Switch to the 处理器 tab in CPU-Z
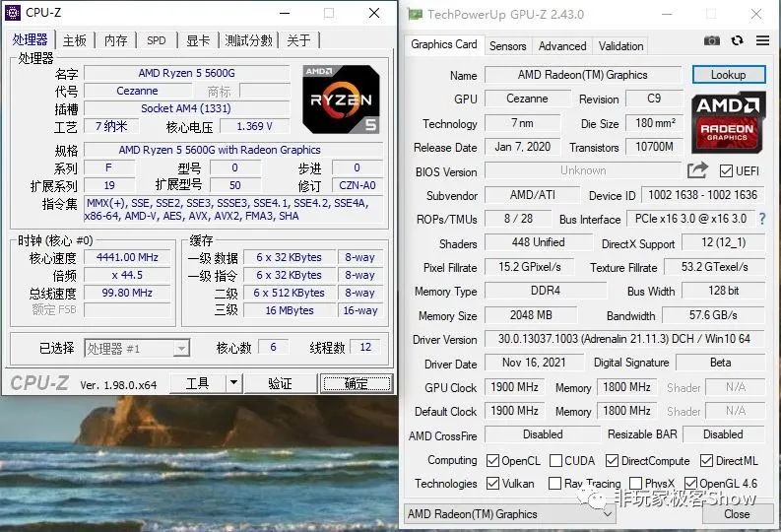This screenshot has width=781, height=532. pyautogui.click(x=30, y=40)
